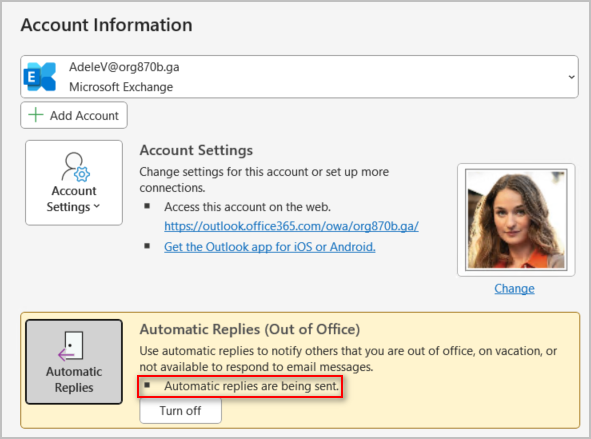Image resolution: width=591 pixels, height=439 pixels.
Task: Click the Change link under the photo
Action: tap(514, 289)
